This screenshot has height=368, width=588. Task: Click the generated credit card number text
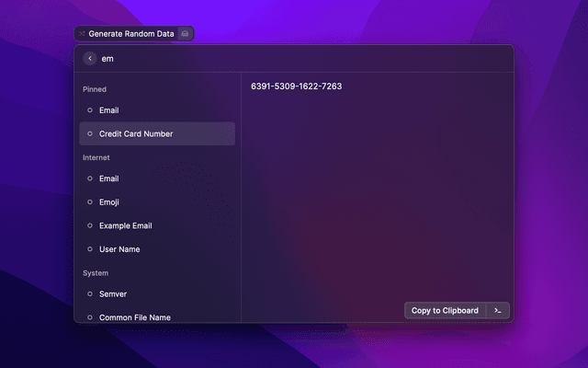(x=296, y=86)
